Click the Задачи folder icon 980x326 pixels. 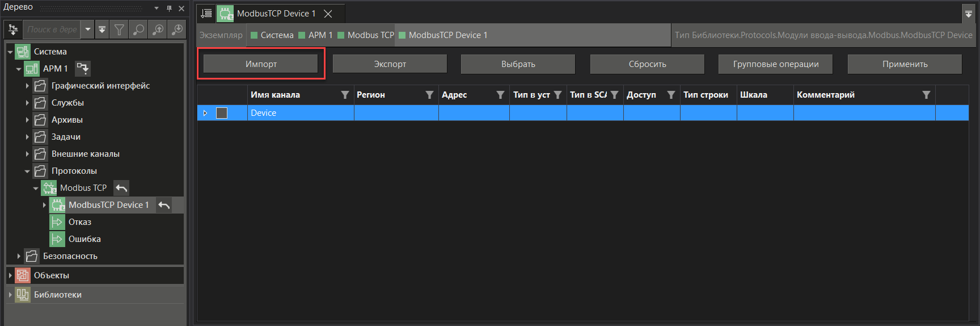pos(40,137)
